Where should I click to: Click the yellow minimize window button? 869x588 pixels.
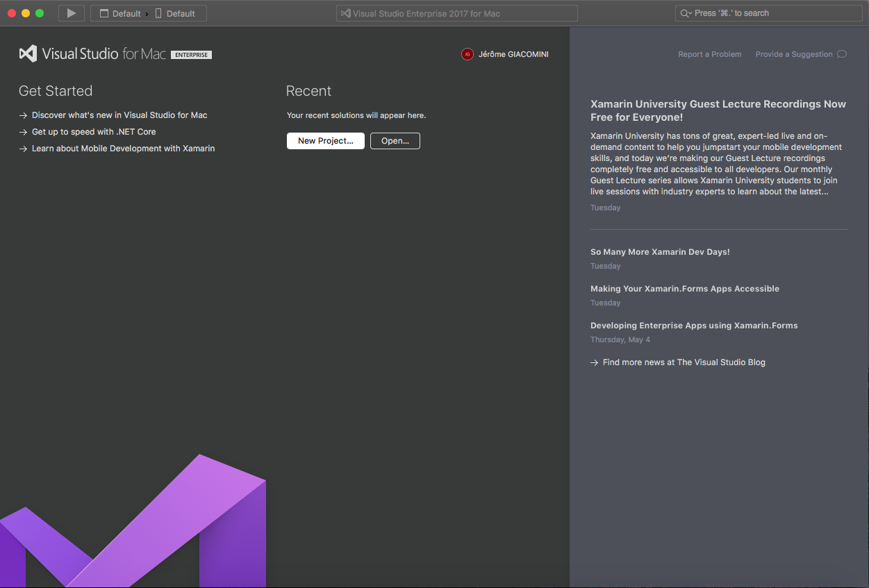tap(26, 13)
